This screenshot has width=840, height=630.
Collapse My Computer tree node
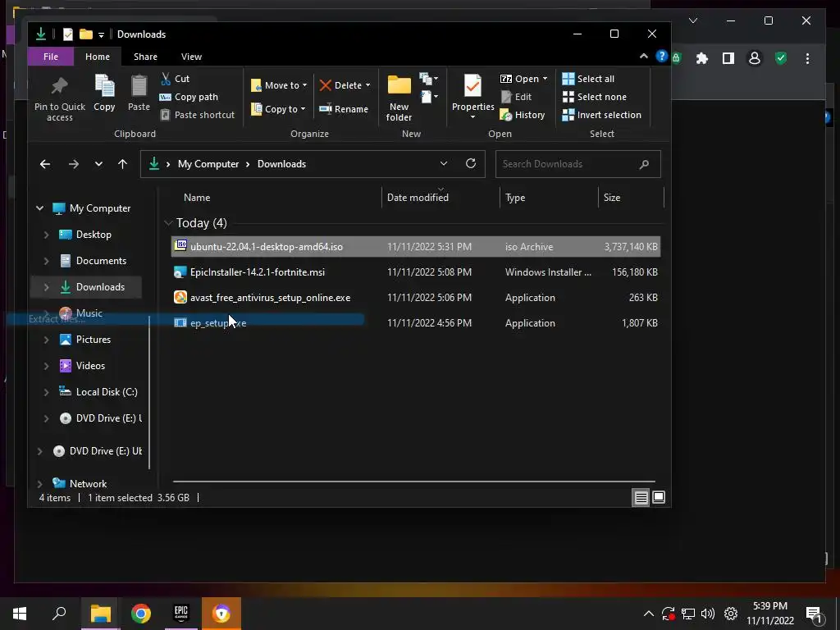(39, 208)
